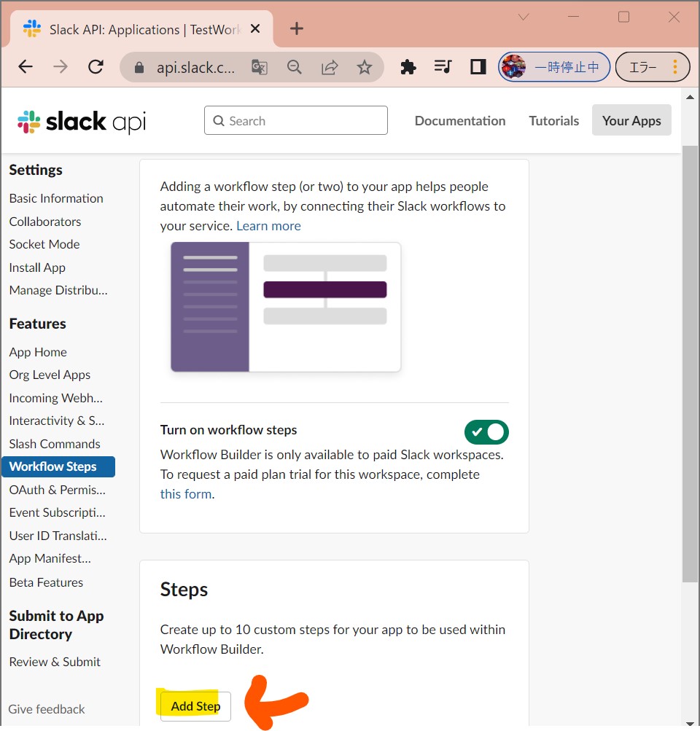700x731 pixels.
Task: Click the error (エラー) update button
Action: point(653,67)
